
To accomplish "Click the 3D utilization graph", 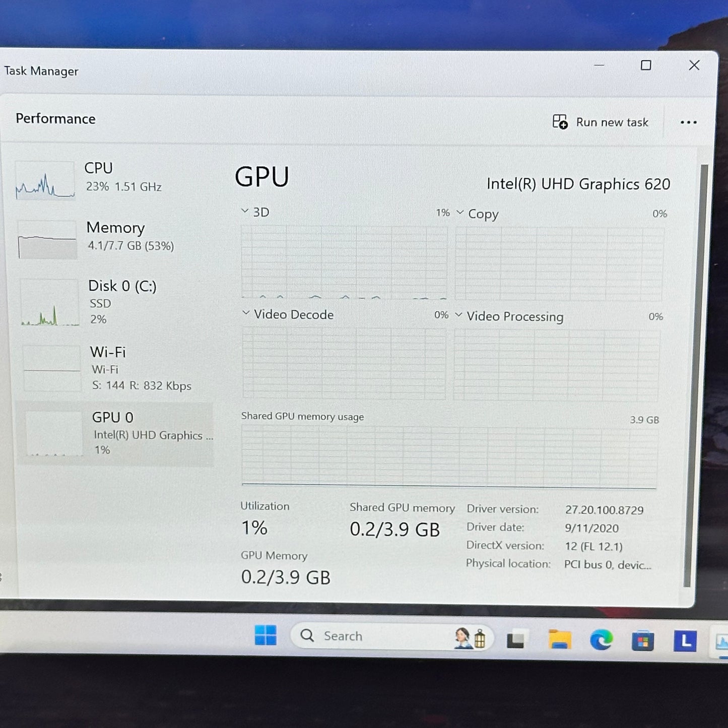I will pyautogui.click(x=344, y=261).
